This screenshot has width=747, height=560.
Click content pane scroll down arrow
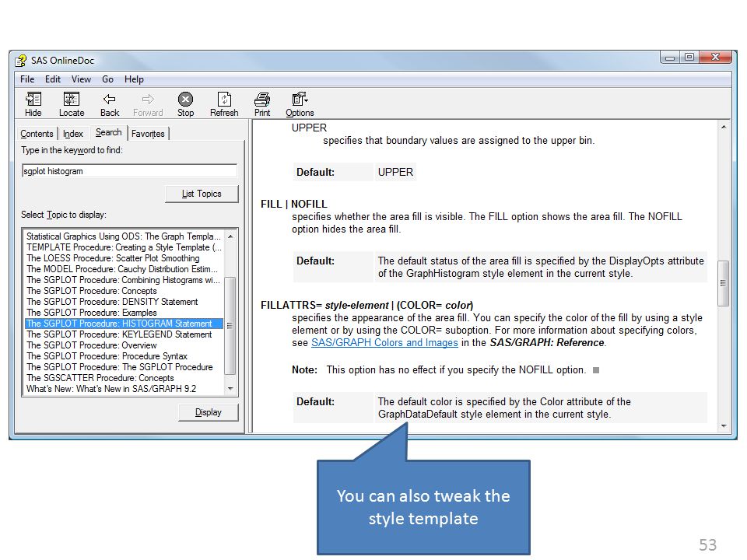point(724,426)
